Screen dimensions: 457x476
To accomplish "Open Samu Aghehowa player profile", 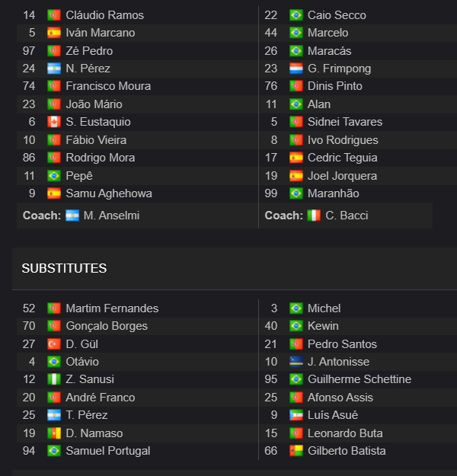I will point(109,193).
